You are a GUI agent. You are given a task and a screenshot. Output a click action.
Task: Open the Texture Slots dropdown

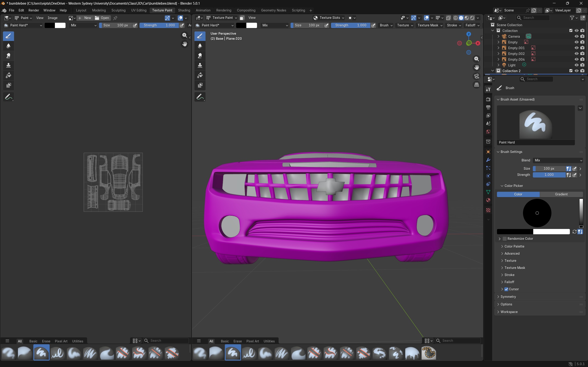pyautogui.click(x=329, y=18)
